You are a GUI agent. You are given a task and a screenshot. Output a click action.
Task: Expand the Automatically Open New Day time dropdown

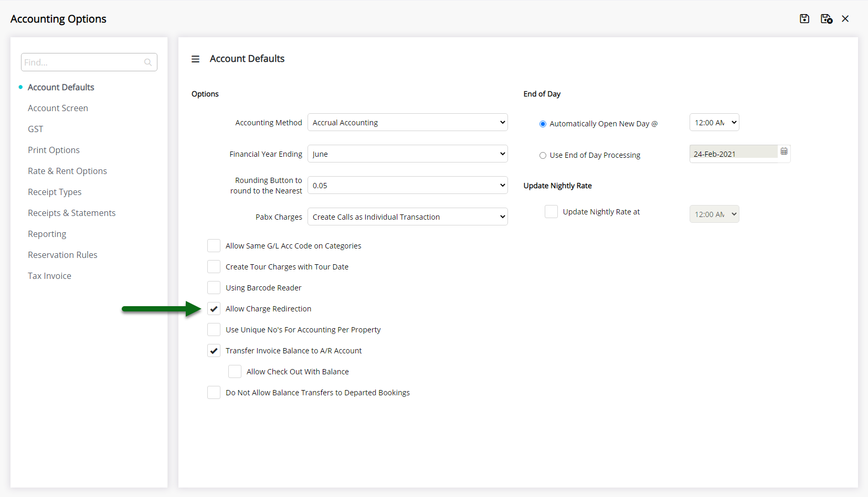click(714, 123)
